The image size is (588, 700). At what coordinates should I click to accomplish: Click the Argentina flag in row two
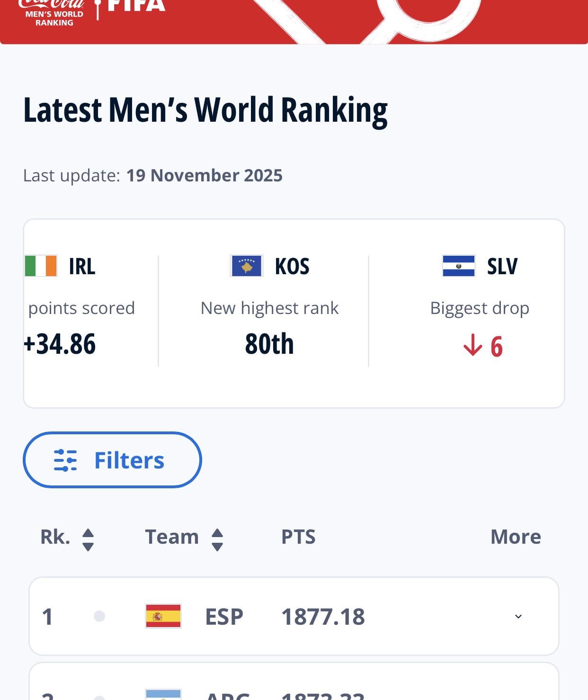click(163, 694)
